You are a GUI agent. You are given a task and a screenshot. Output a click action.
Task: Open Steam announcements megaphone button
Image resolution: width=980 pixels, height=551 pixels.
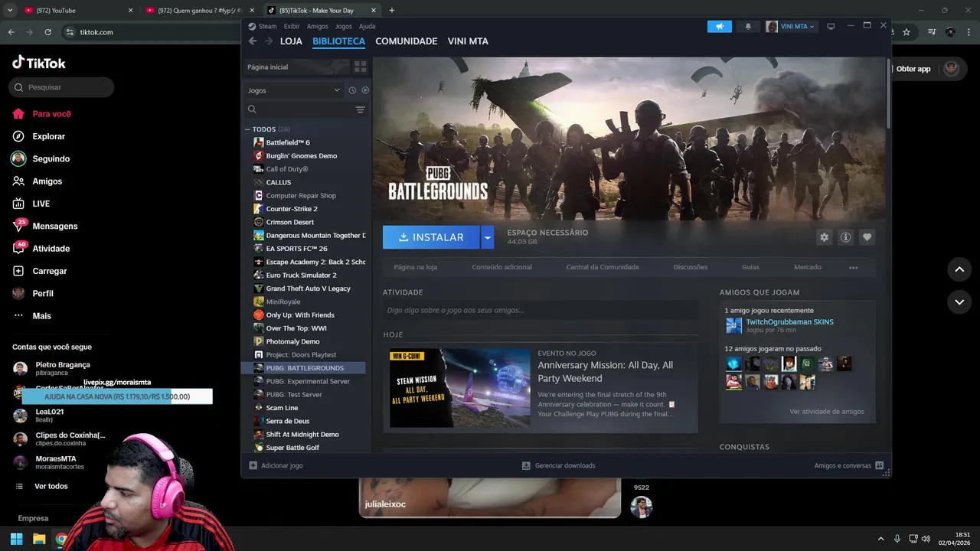(x=720, y=26)
